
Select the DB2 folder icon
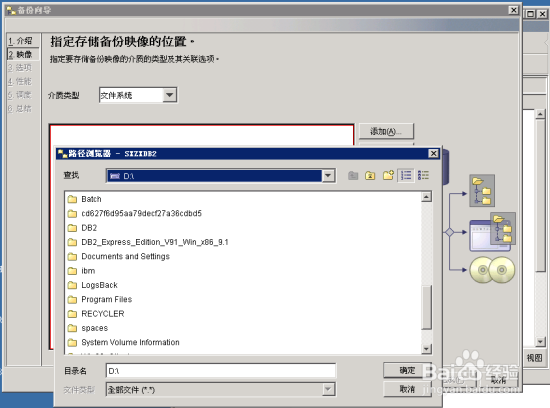coord(72,228)
